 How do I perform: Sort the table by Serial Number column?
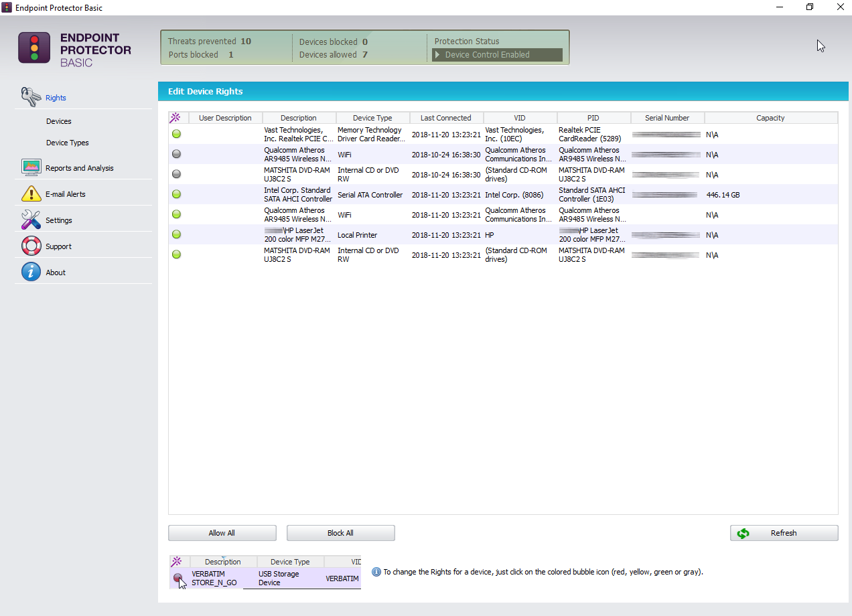pos(667,117)
